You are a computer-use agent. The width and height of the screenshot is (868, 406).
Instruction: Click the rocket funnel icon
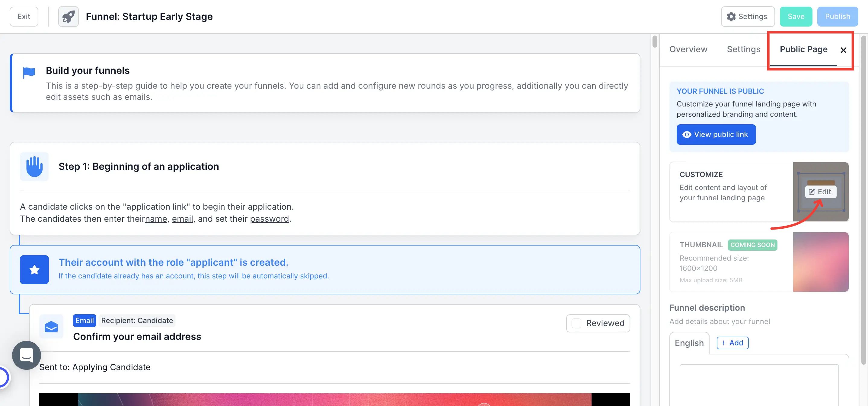pyautogui.click(x=69, y=17)
